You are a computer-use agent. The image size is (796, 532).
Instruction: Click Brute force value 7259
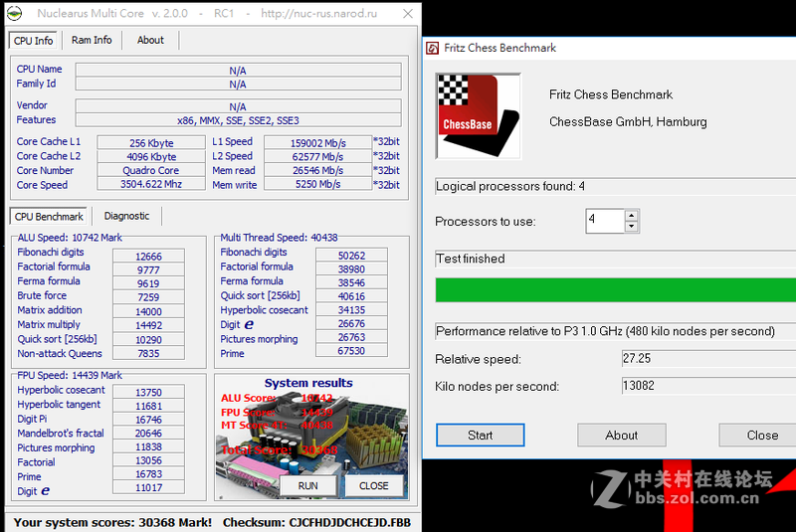coord(148,297)
